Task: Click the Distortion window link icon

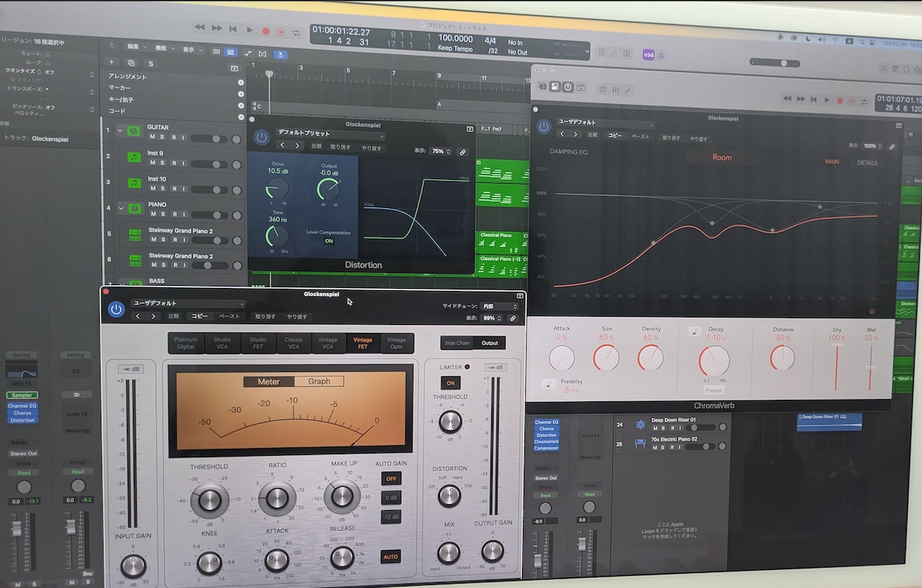Action: coord(463,152)
